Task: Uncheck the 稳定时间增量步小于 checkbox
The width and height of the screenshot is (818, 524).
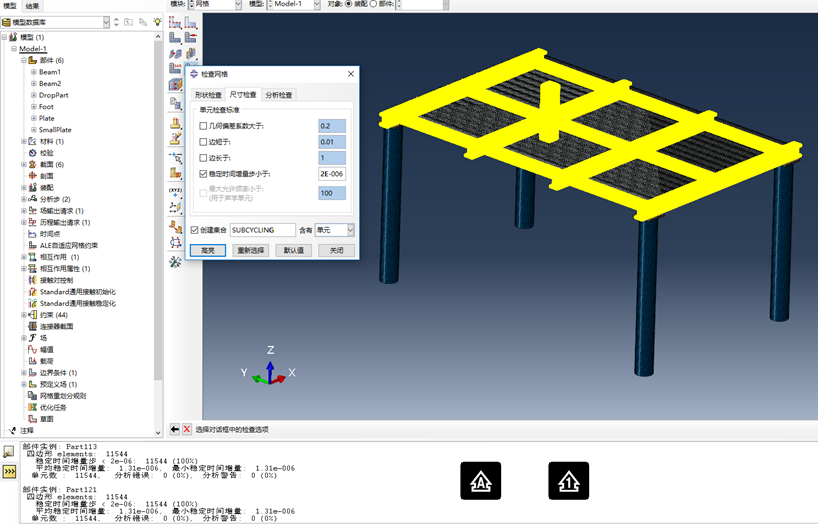Action: (203, 174)
